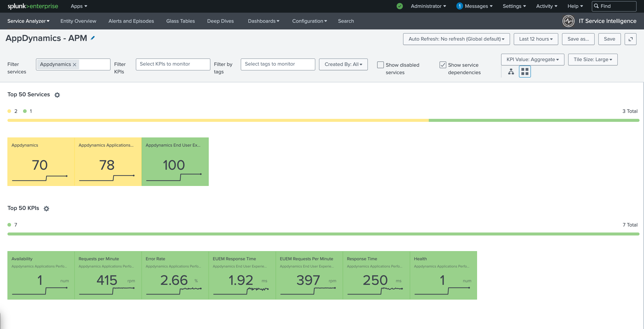Go to Alerts and Episodes
The width and height of the screenshot is (644, 329).
click(131, 21)
